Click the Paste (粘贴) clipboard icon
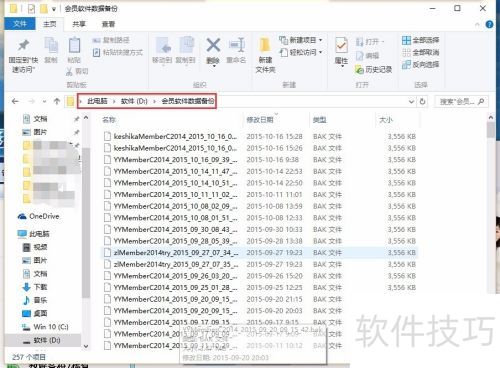This screenshot has height=368, width=500. tap(74, 45)
